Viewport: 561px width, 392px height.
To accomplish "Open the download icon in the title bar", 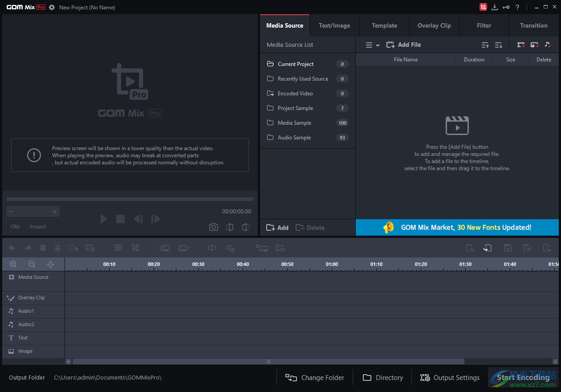I will (495, 7).
